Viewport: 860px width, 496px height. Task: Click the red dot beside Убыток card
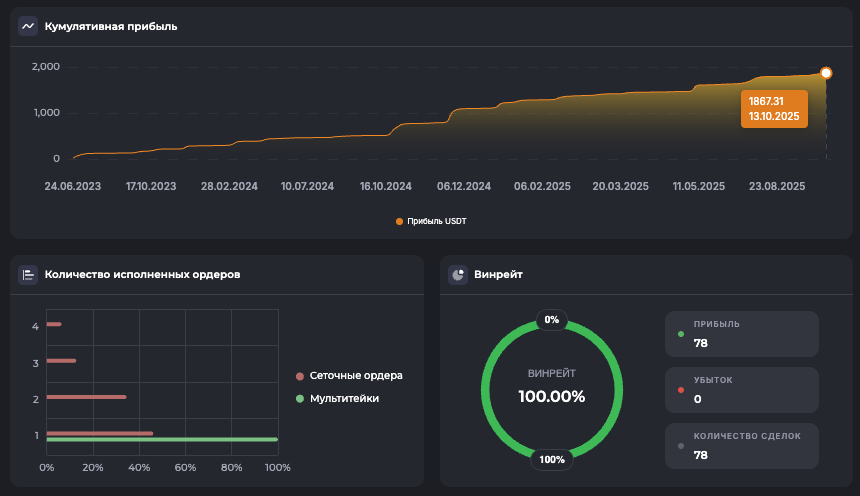[x=681, y=390]
